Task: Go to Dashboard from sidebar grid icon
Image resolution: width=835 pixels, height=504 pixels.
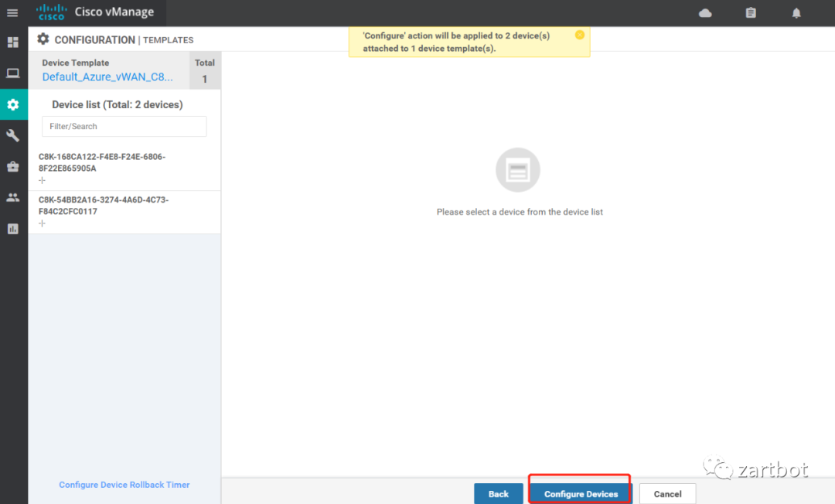Action: [x=13, y=42]
